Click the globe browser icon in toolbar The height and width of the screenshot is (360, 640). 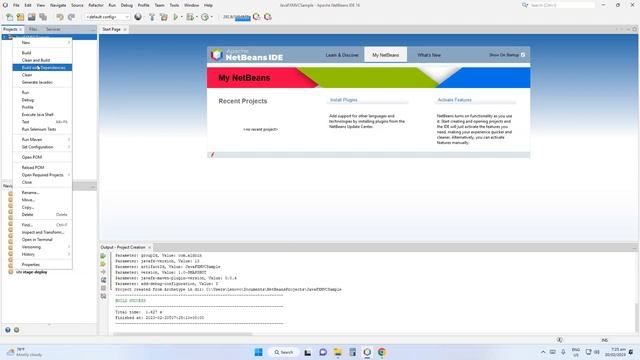coord(138,17)
